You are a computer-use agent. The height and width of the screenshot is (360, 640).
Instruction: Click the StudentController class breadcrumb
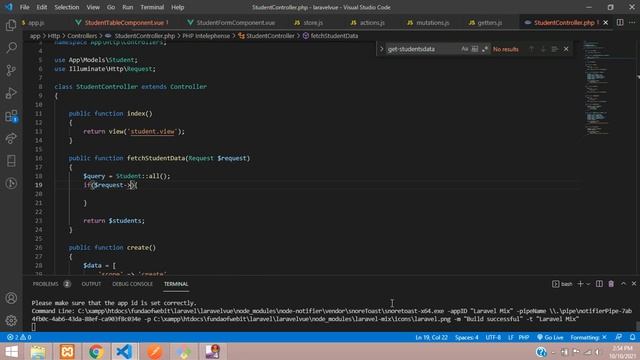(x=267, y=36)
